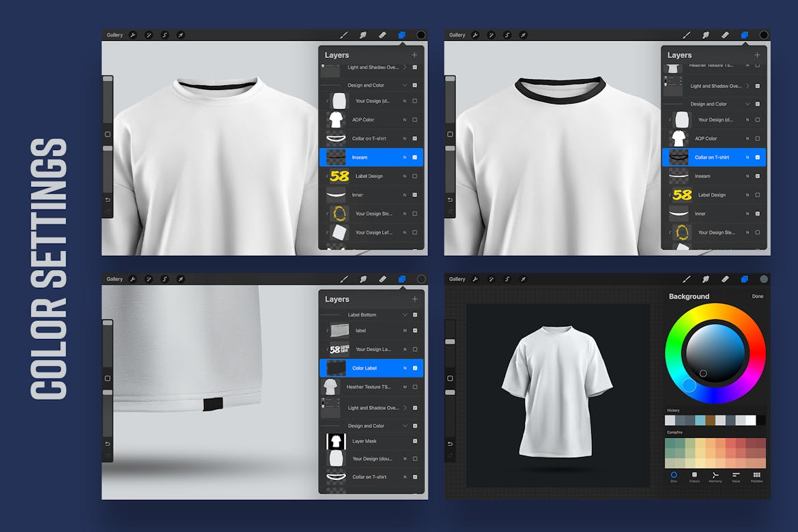Viewport: 798px width, 532px height.
Task: Select the Smudge tool
Action: pos(363,35)
